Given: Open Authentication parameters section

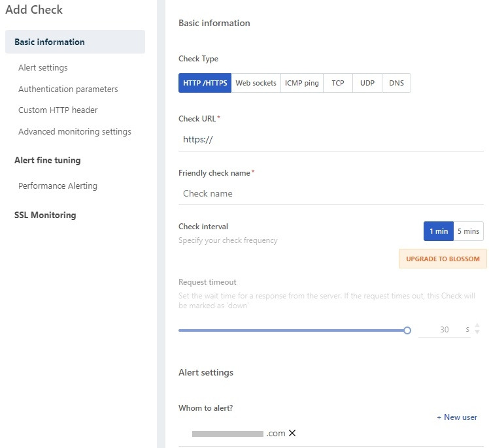Looking at the screenshot, I should [68, 89].
